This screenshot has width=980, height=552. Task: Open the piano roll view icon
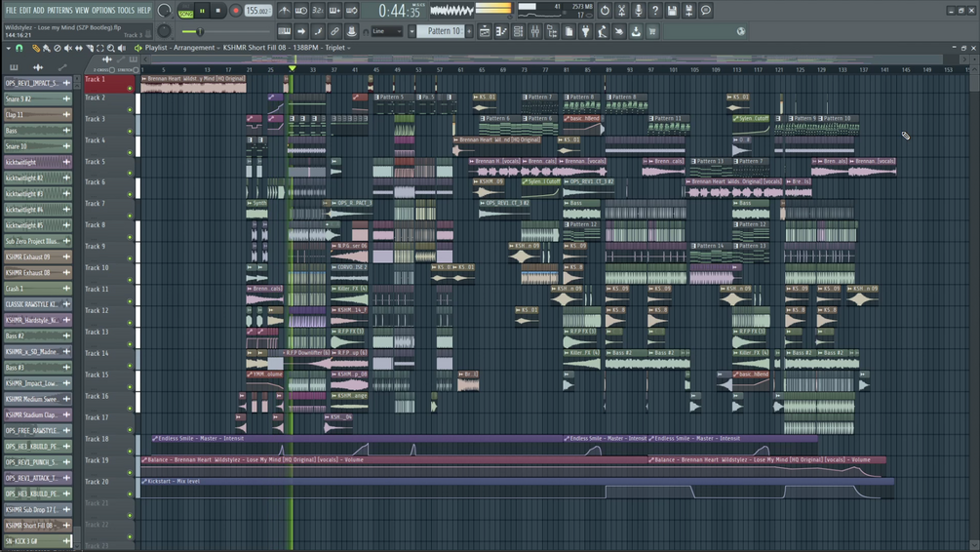(501, 31)
